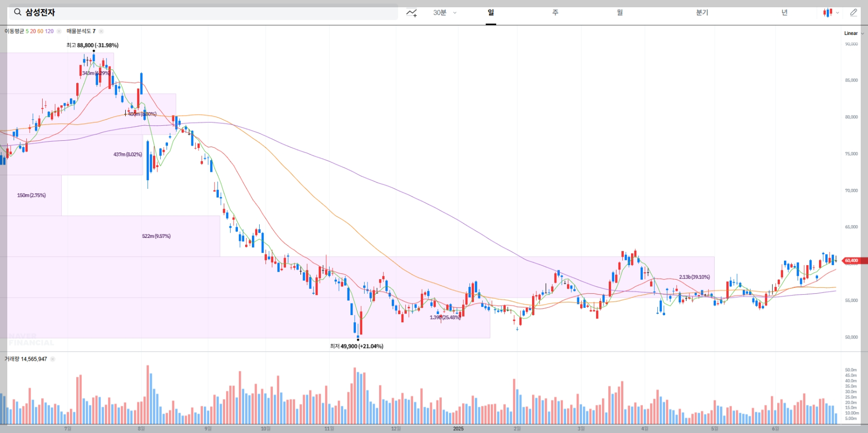868x433 pixels.
Task: Click the 삼성전자 search field
Action: [x=203, y=13]
